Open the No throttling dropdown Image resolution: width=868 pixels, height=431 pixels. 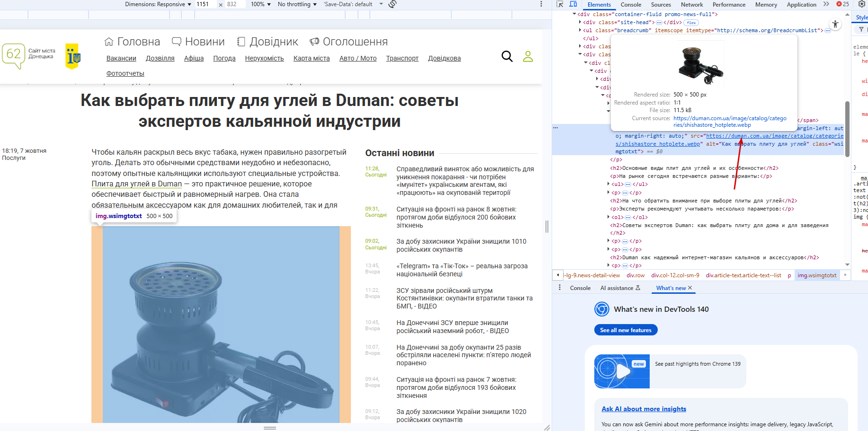point(297,4)
